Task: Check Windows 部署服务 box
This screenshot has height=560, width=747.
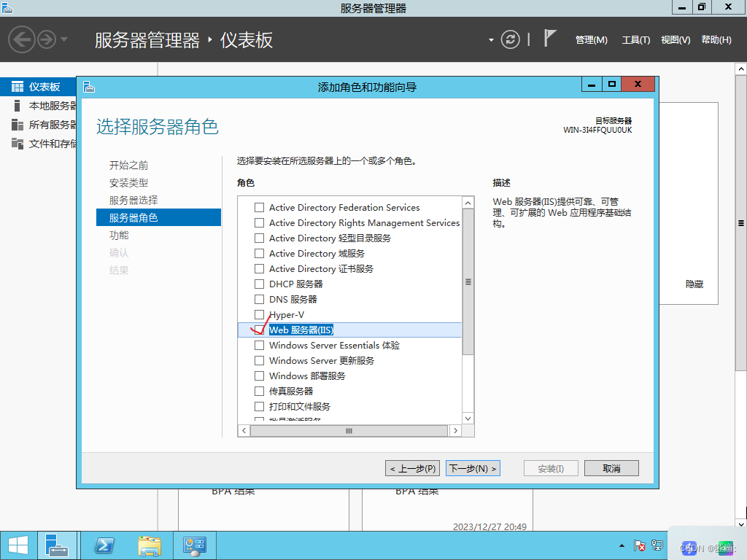Action: 259,376
